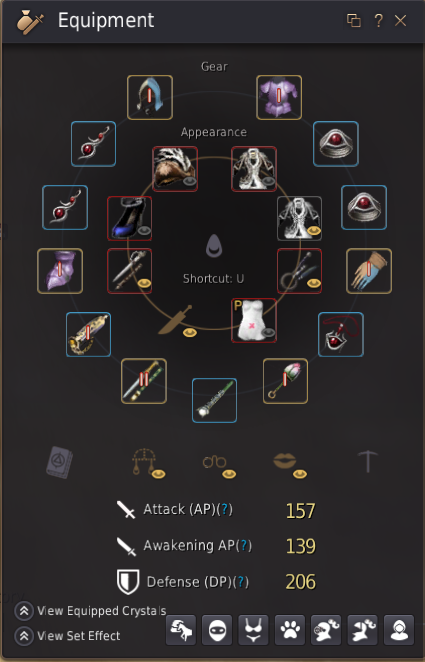The image size is (425, 662).
Task: Toggle visibility eye on feathered hat appearance
Action: point(190,182)
